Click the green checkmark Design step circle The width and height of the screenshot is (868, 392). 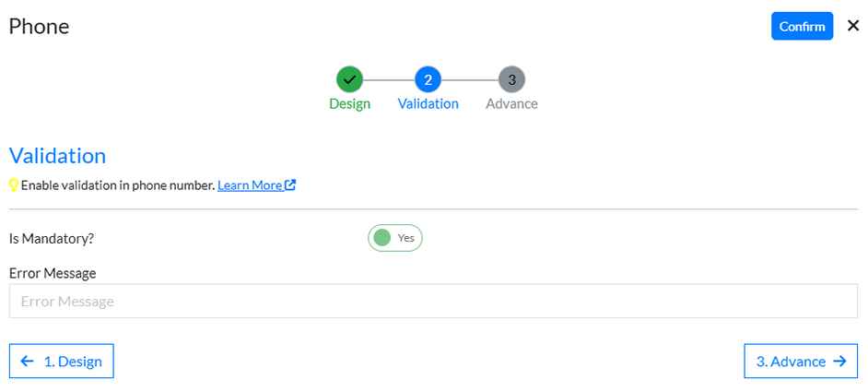click(349, 79)
